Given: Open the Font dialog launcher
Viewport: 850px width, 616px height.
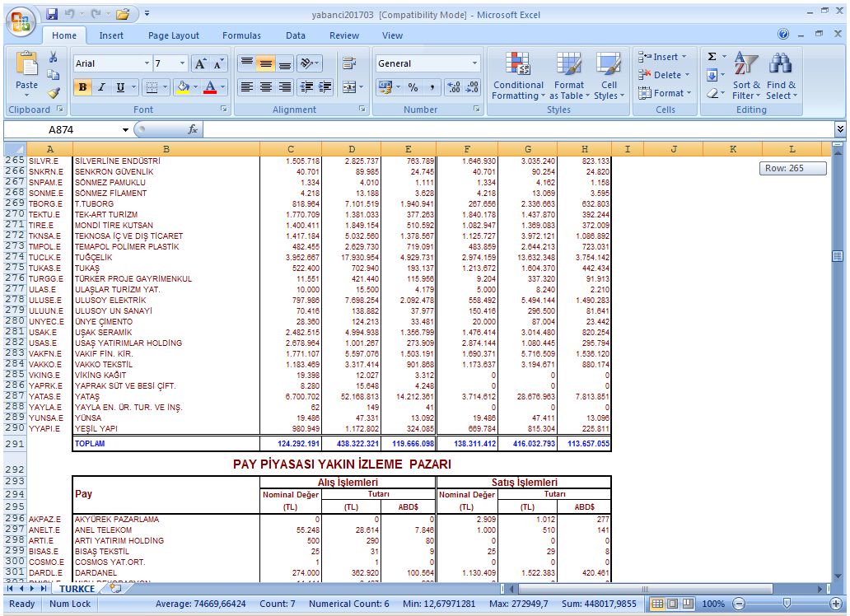Looking at the screenshot, I should (x=224, y=109).
